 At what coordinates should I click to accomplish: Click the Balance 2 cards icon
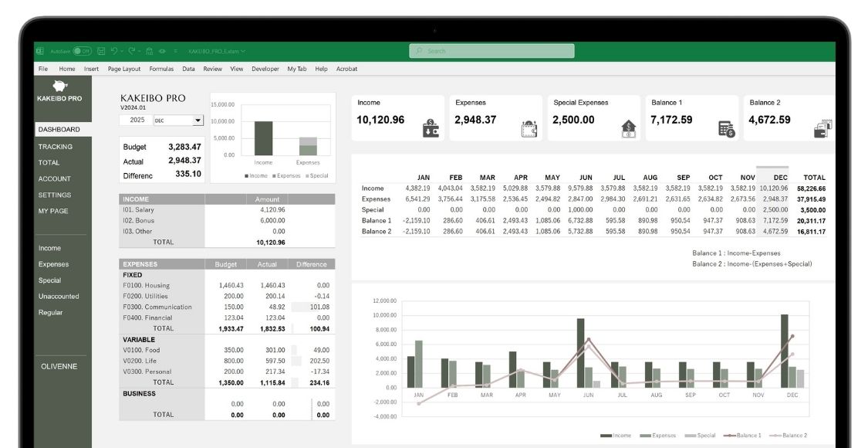[x=822, y=128]
